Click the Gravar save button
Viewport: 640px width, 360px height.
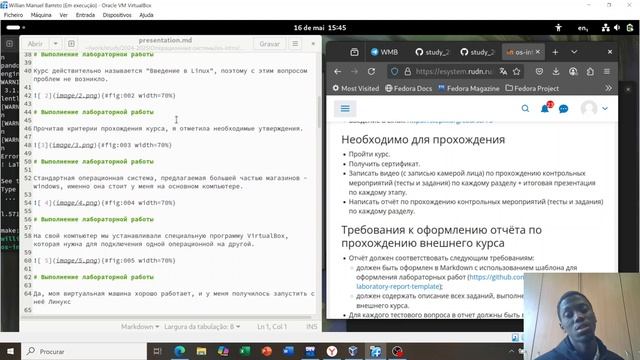(x=269, y=44)
